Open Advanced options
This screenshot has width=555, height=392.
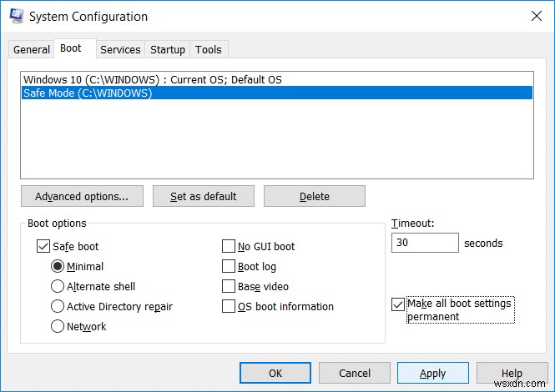pos(82,196)
